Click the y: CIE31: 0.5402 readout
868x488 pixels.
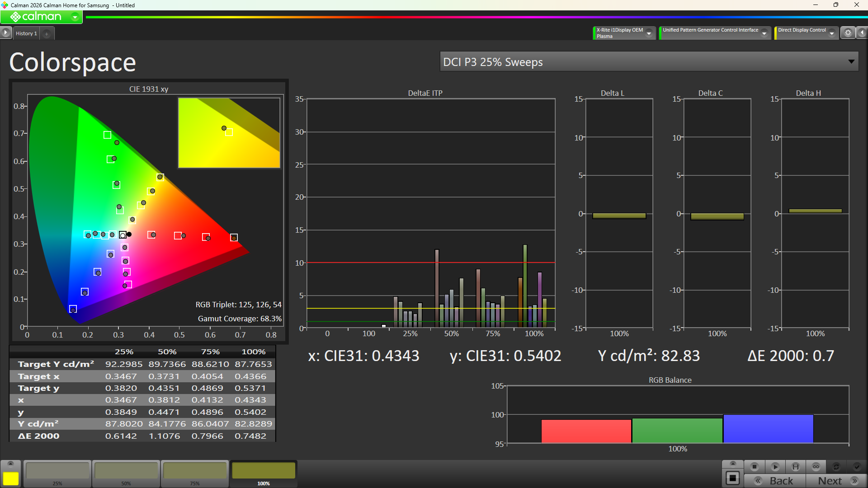pyautogui.click(x=505, y=356)
